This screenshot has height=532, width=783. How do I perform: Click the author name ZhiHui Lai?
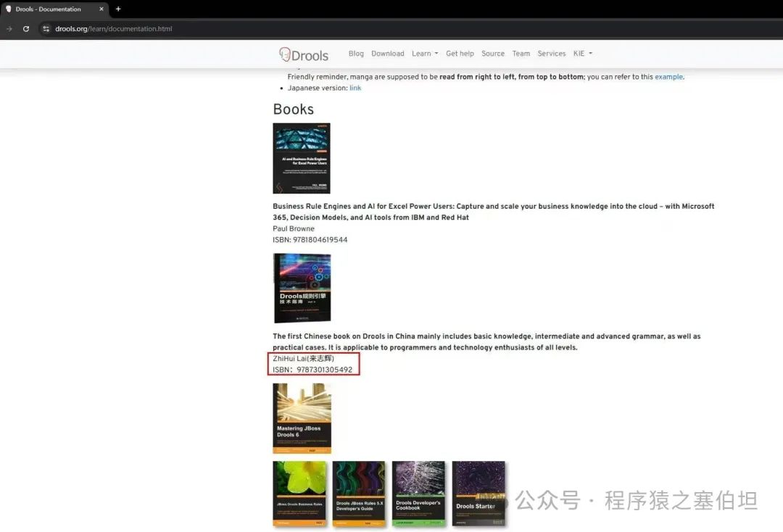click(x=303, y=358)
